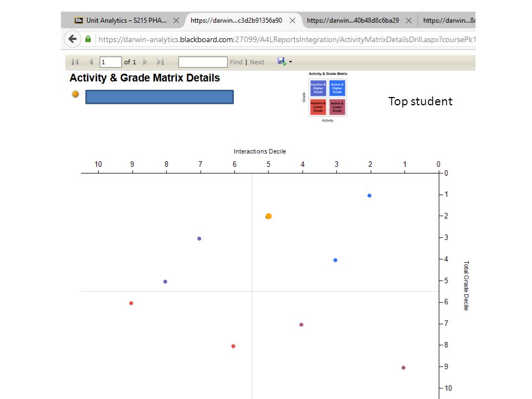Click the Interactions Decile axis title
This screenshot has height=399, width=532.
[x=260, y=151]
